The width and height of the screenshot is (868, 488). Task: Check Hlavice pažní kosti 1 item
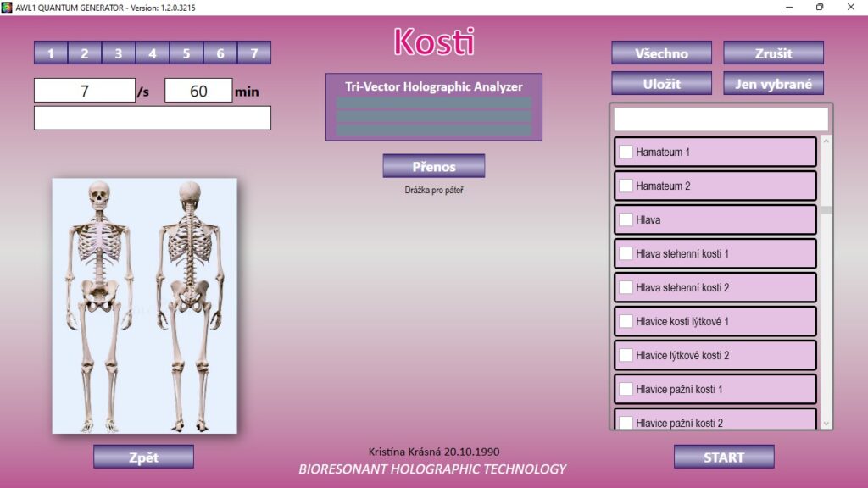point(626,389)
